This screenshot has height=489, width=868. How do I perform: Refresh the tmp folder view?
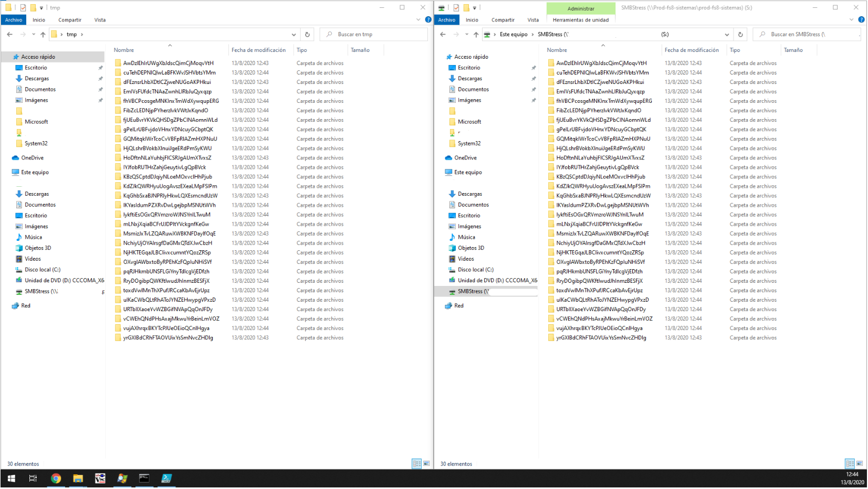(x=307, y=34)
